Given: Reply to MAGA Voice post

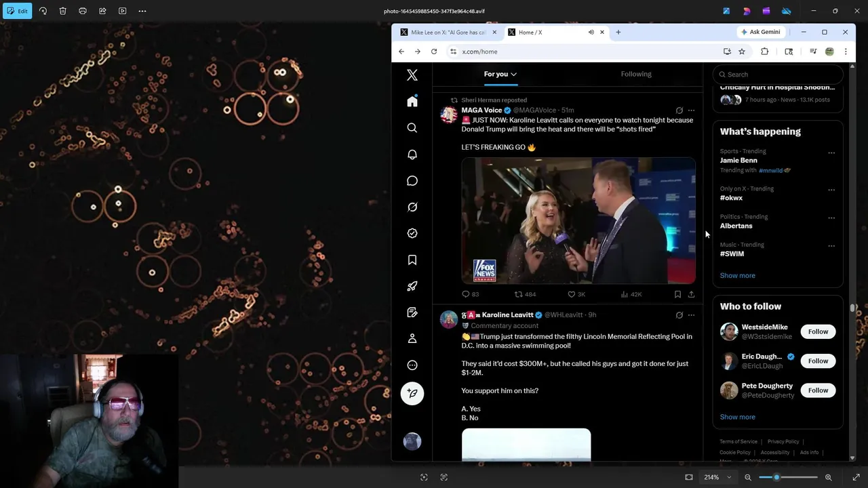Looking at the screenshot, I should 470,294.
